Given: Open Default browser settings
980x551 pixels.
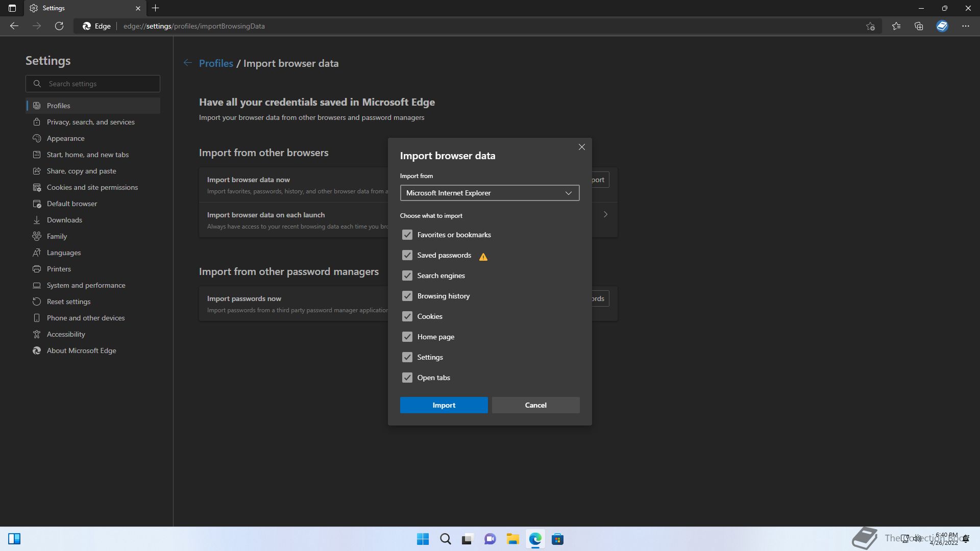Looking at the screenshot, I should 93,204.
